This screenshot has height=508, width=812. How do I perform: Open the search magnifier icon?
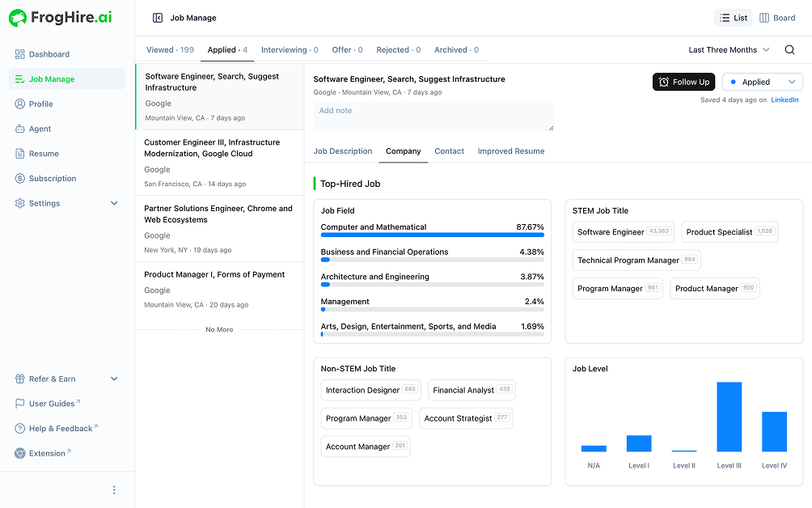(x=789, y=50)
